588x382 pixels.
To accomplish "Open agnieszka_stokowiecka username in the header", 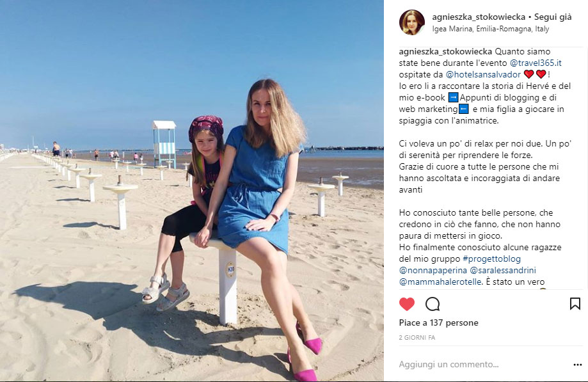I will (x=479, y=17).
